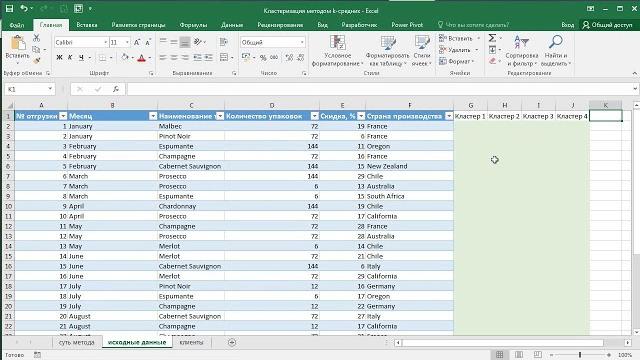Viewport: 640px width, 360px height.
Task: Add a new sheet with plus button
Action: [x=232, y=342]
